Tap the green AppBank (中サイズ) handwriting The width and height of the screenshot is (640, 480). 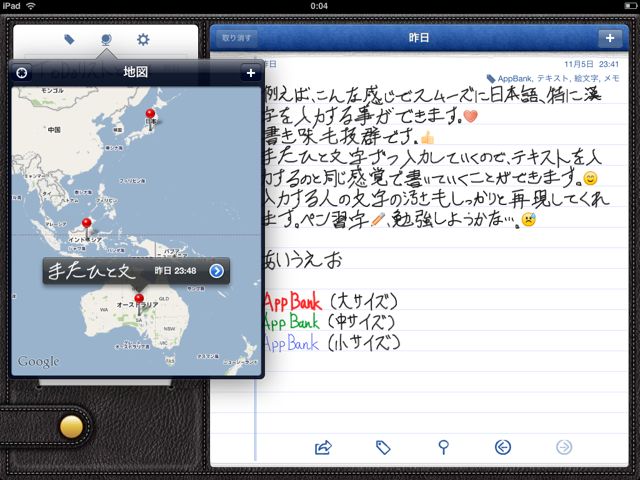pos(329,322)
